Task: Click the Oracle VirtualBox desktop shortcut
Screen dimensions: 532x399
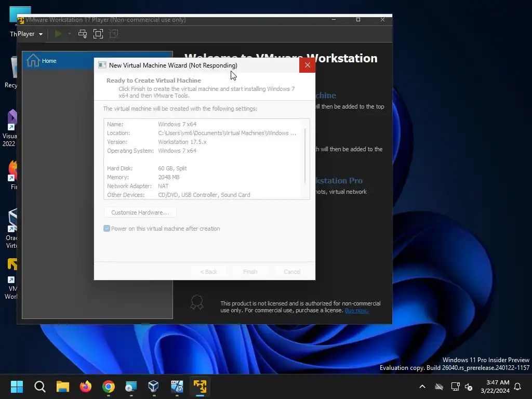Action: tap(12, 229)
